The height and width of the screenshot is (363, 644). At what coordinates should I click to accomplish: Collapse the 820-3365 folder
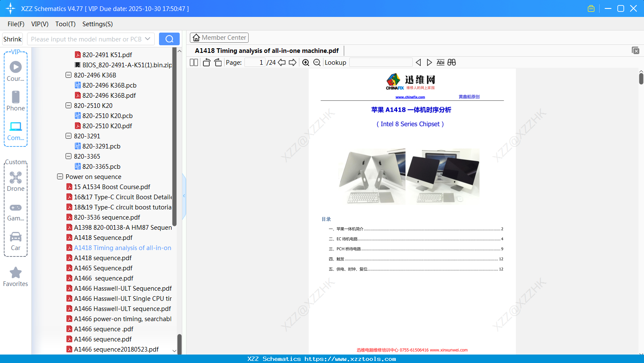point(69,157)
